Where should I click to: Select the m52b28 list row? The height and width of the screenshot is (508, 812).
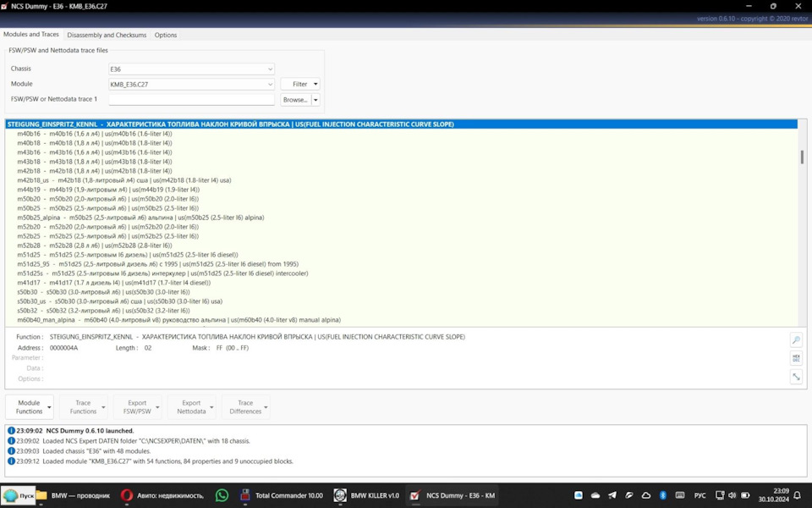pyautogui.click(x=401, y=246)
